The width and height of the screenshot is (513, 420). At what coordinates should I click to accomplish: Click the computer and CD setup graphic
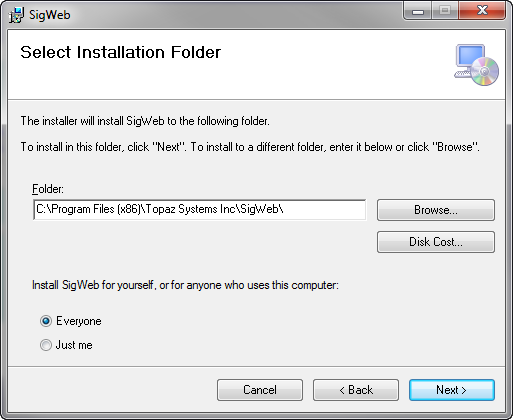tap(476, 65)
